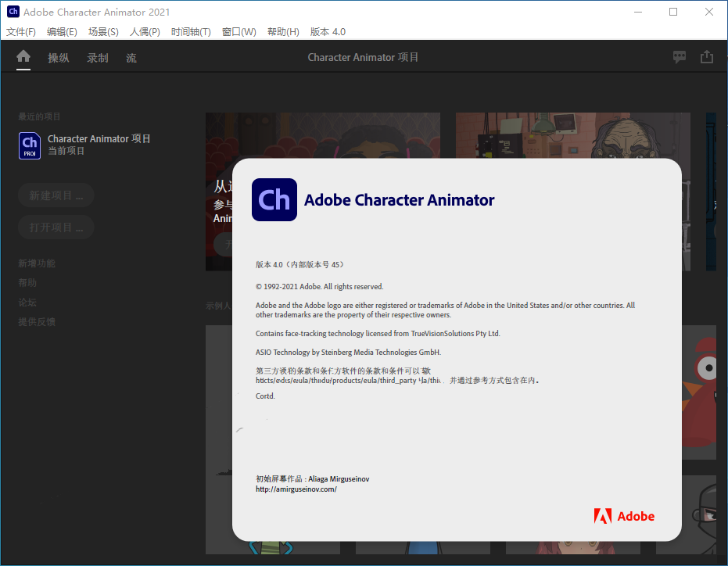Switch to the 录制 workspace tab

tap(98, 58)
